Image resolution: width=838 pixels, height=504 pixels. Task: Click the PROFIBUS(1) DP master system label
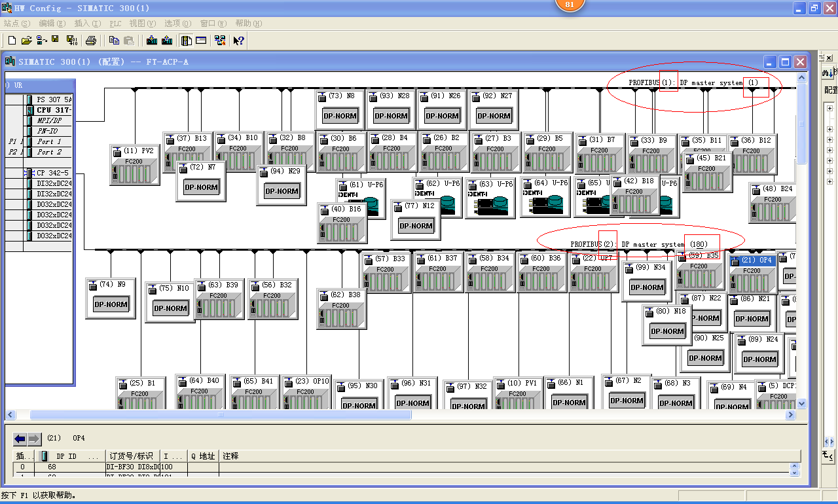coord(693,83)
